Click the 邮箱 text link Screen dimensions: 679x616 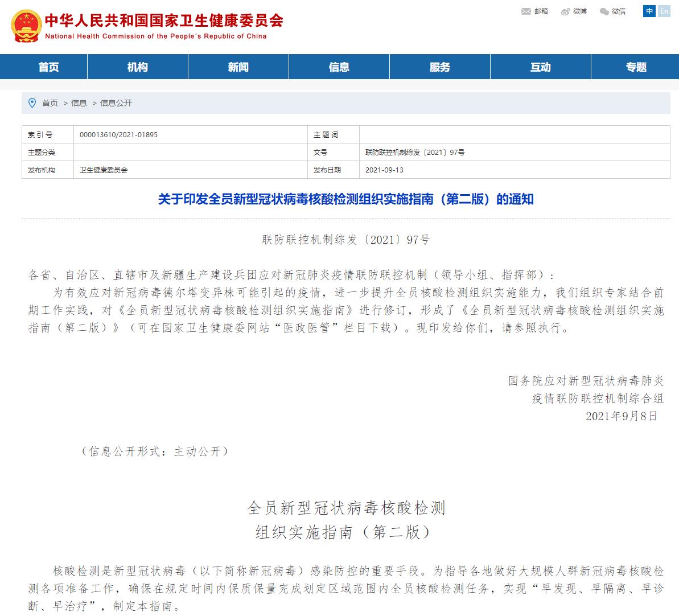click(x=541, y=11)
